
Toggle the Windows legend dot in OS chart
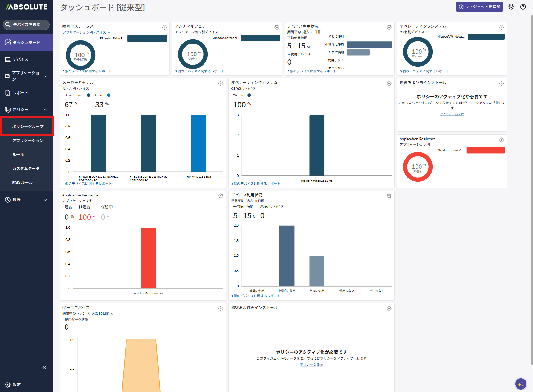[249, 95]
